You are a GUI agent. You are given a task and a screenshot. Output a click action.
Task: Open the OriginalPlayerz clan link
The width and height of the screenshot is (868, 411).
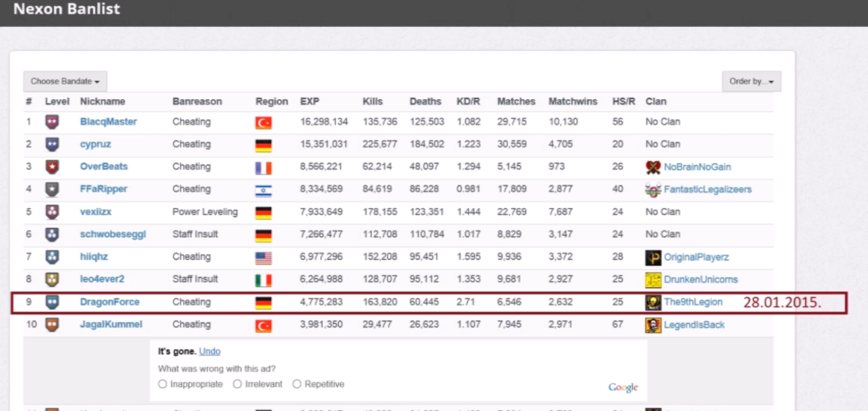coord(696,257)
